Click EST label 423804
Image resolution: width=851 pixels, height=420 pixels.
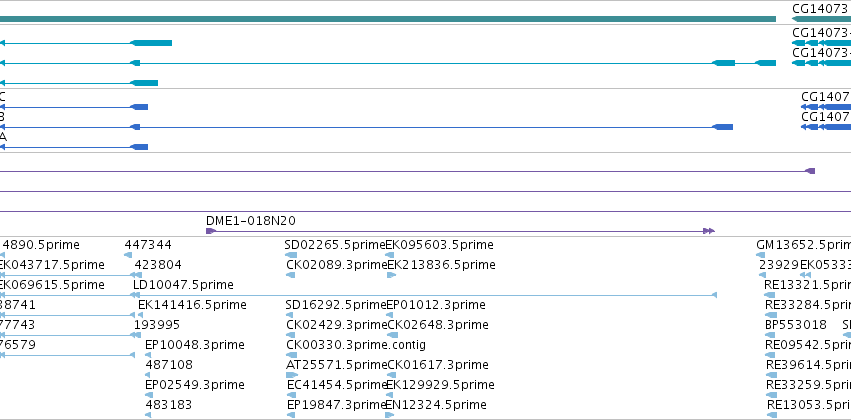pyautogui.click(x=158, y=265)
